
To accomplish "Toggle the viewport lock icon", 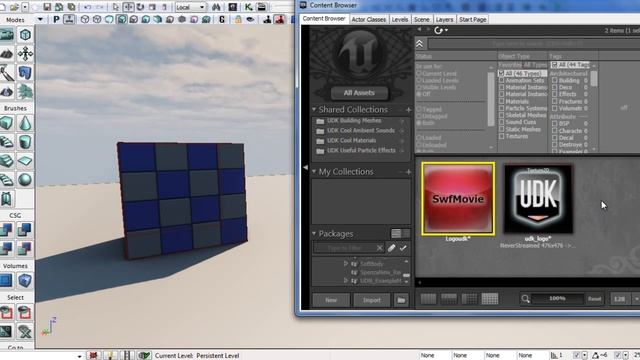I will tap(238, 20).
